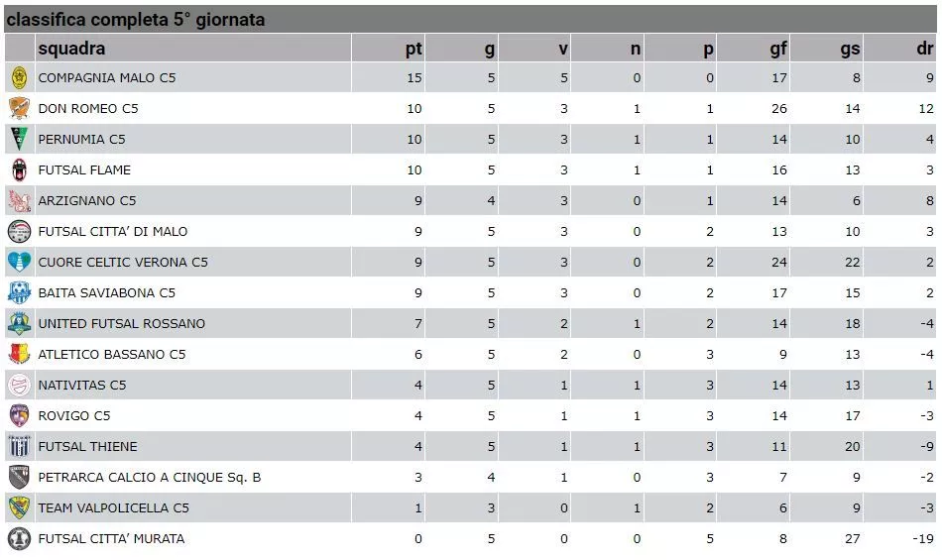
Task: Click the Nativitas C5 team name
Action: coord(82,386)
